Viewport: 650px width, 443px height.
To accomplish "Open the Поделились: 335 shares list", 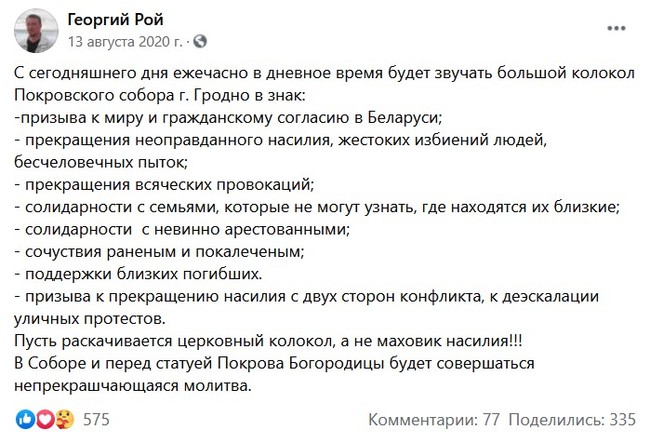I will click(x=573, y=417).
